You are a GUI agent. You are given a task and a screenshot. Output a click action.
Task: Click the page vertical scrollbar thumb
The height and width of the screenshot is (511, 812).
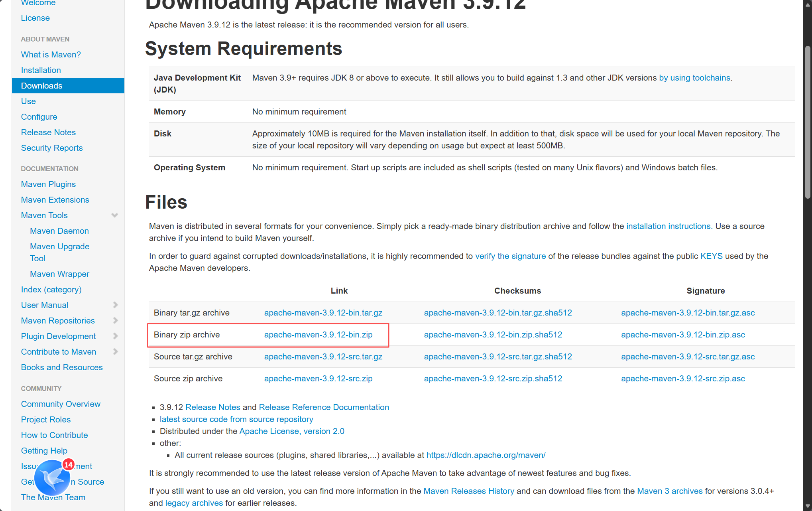pyautogui.click(x=808, y=120)
